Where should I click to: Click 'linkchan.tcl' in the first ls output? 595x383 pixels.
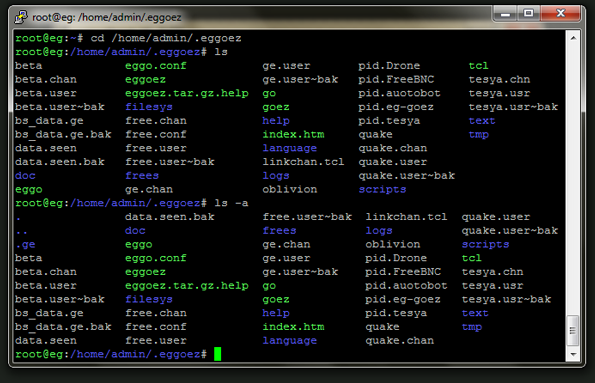[x=304, y=162]
